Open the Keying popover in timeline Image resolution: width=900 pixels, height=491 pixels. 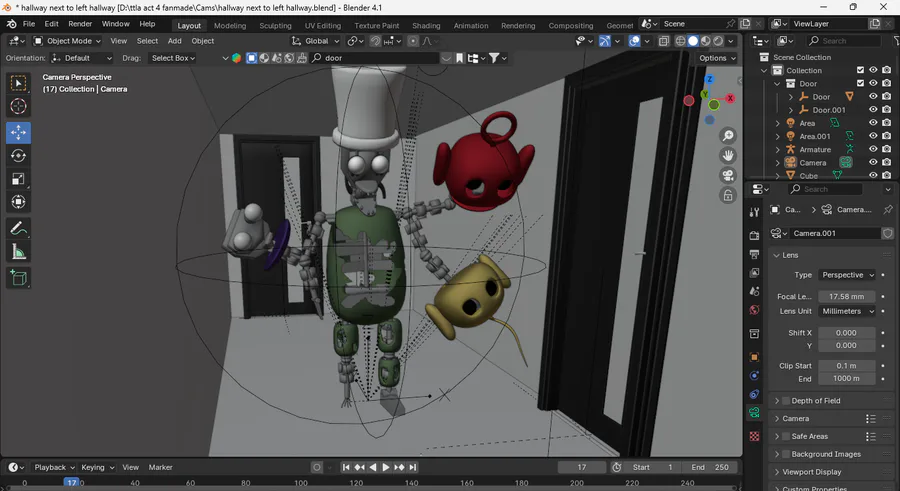click(x=97, y=467)
